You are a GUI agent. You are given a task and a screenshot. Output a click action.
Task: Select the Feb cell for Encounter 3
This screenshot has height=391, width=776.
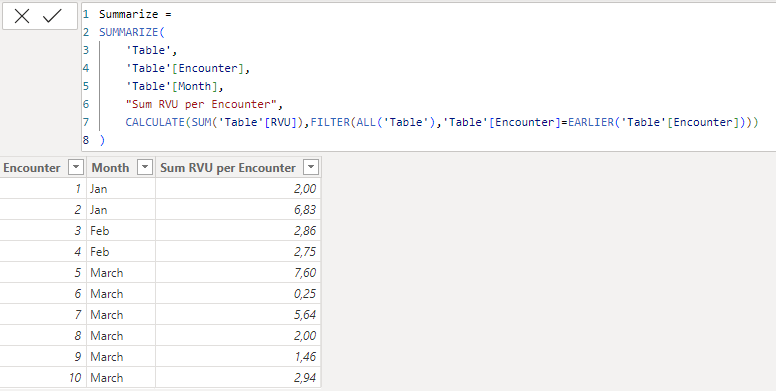[x=121, y=231]
